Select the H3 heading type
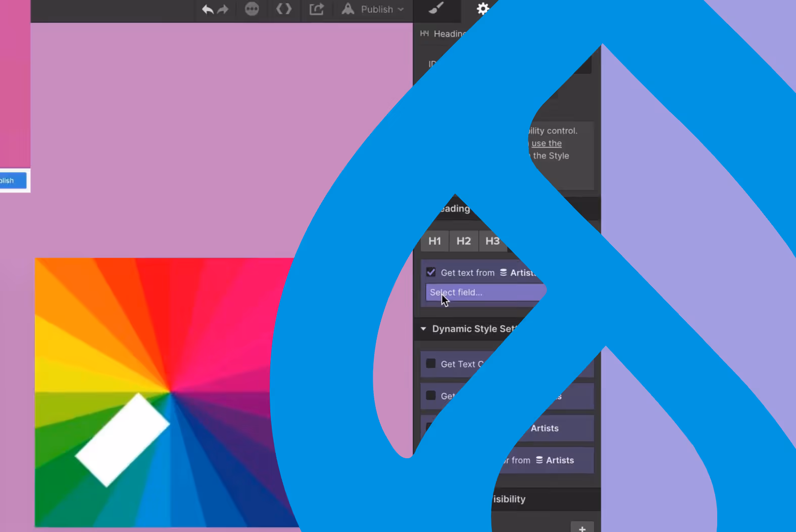Image resolution: width=796 pixels, height=532 pixels. [492, 241]
